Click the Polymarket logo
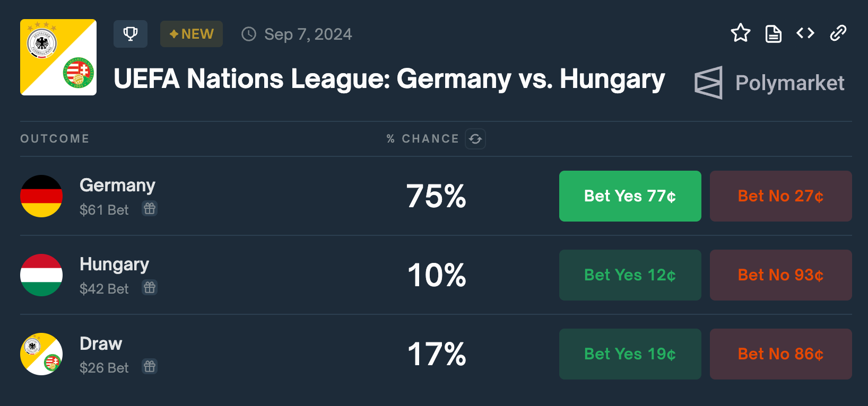 769,83
